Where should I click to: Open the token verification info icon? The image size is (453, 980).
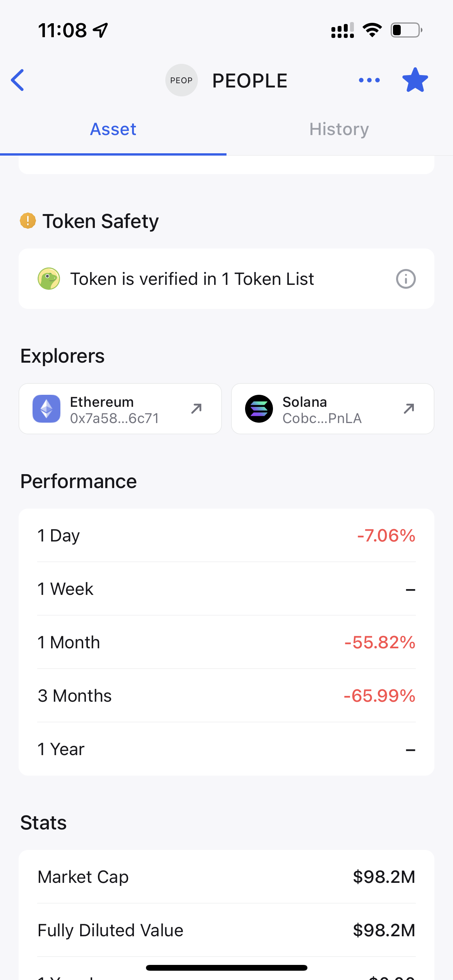[x=406, y=279]
